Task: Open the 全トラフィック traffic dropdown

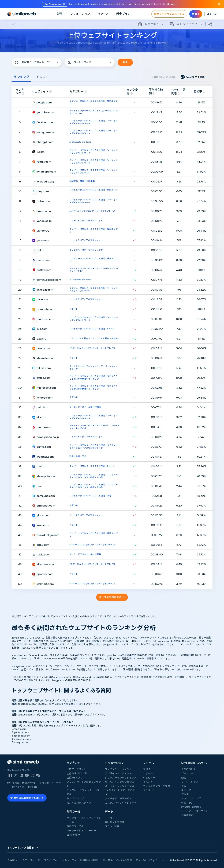Action: click(x=186, y=24)
